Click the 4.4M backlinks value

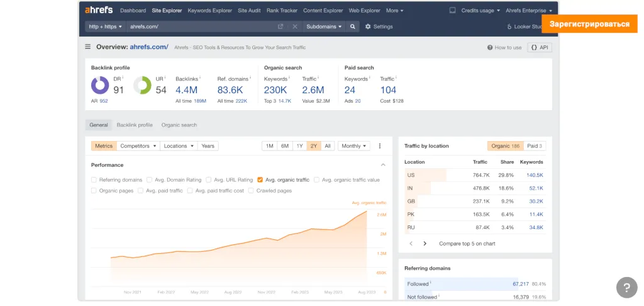coord(186,90)
